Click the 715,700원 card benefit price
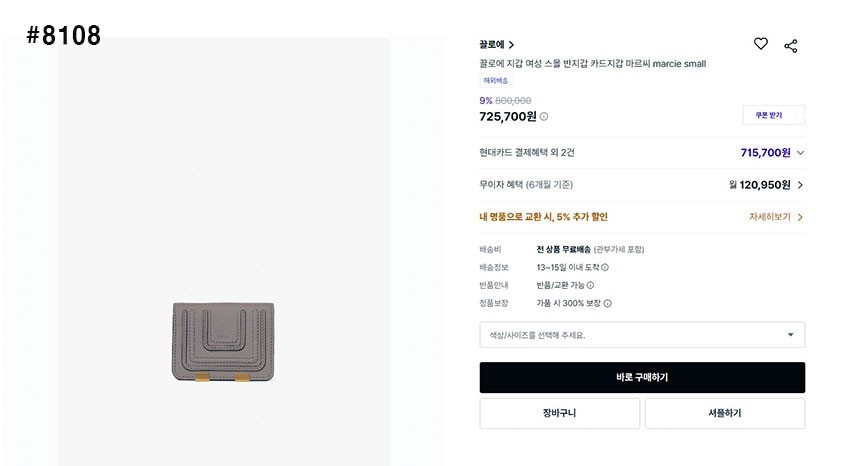 coord(765,153)
